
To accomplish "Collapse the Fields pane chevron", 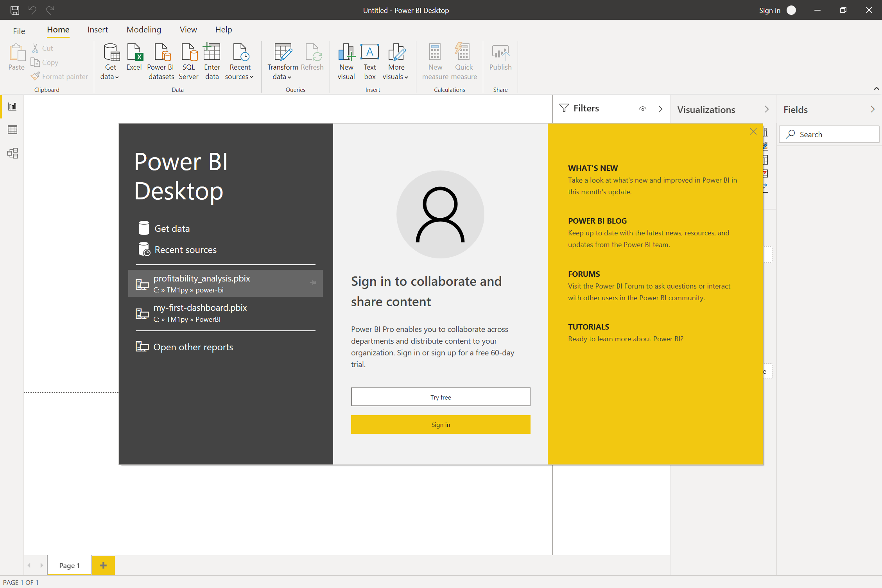I will (x=872, y=109).
